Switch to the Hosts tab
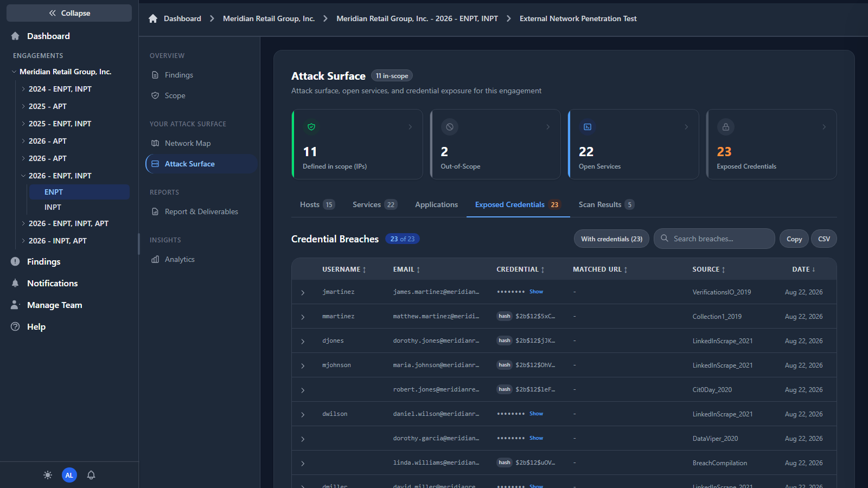Screen dimensions: 868x488 tap(317, 204)
